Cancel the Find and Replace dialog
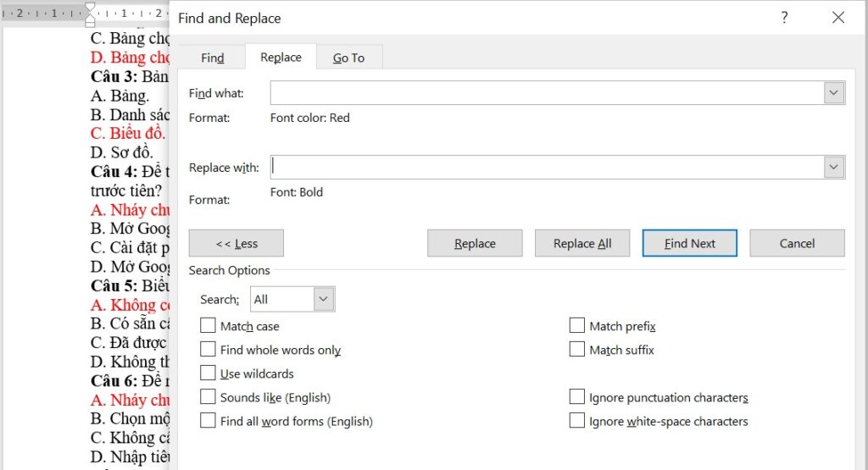The width and height of the screenshot is (868, 470). click(x=797, y=243)
